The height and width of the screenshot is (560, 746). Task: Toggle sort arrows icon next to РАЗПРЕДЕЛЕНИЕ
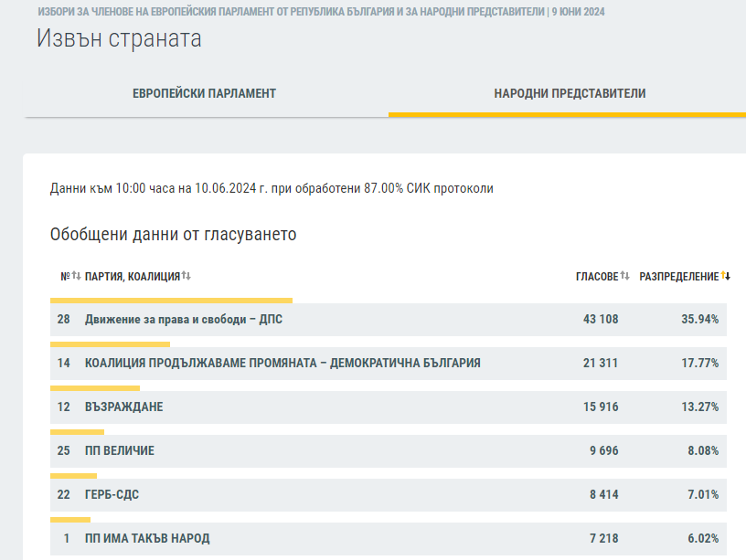pyautogui.click(x=727, y=276)
